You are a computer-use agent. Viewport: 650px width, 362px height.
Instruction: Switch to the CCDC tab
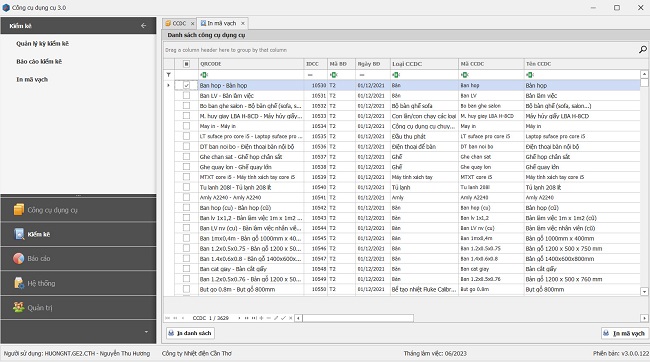[179, 23]
